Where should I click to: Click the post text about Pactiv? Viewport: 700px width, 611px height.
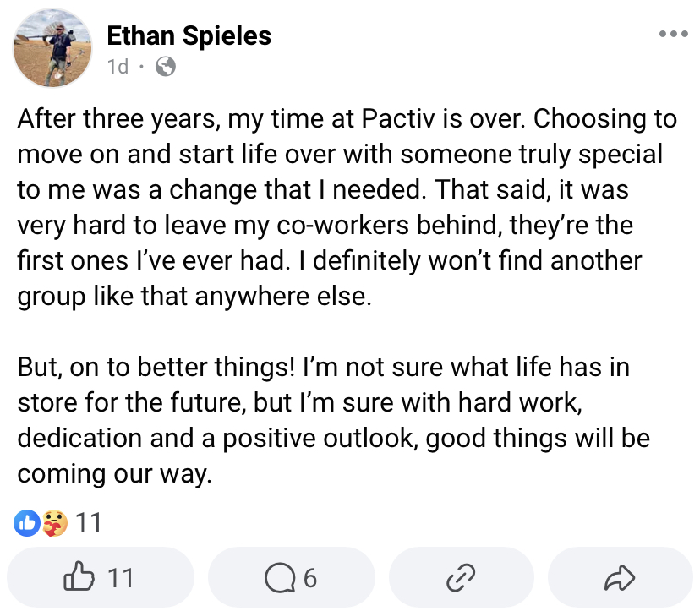(347, 208)
